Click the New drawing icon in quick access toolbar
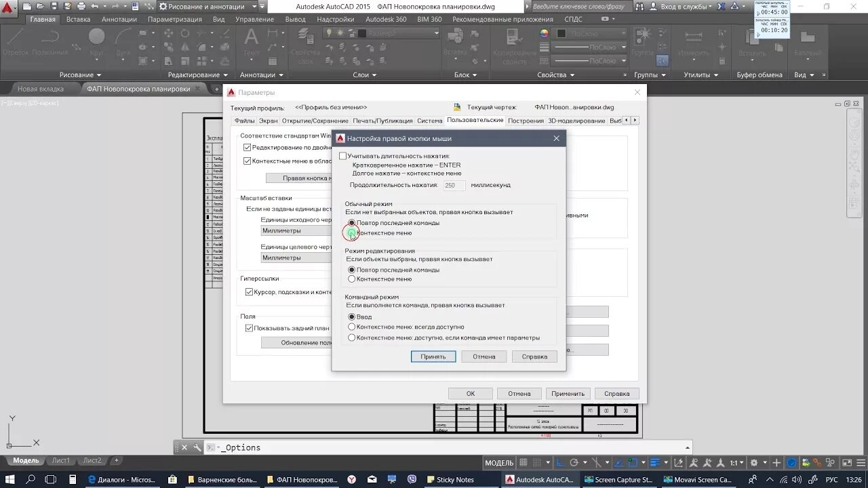This screenshot has height=488, width=868. (x=28, y=6)
